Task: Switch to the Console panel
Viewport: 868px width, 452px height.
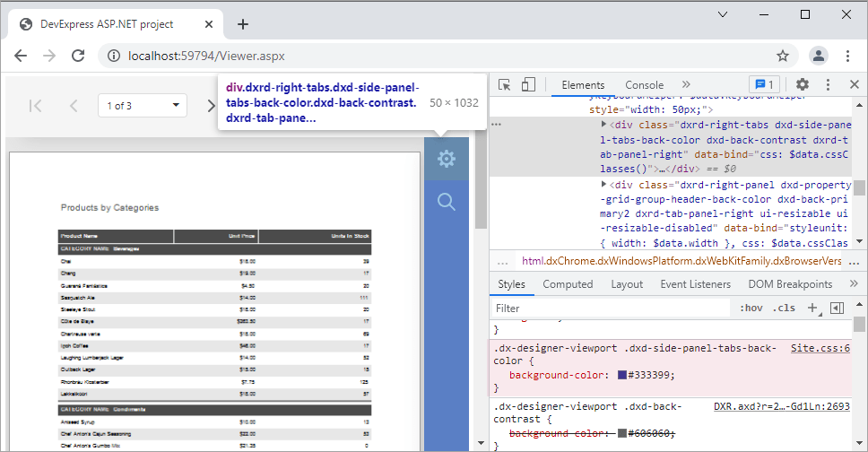Action: (x=645, y=84)
